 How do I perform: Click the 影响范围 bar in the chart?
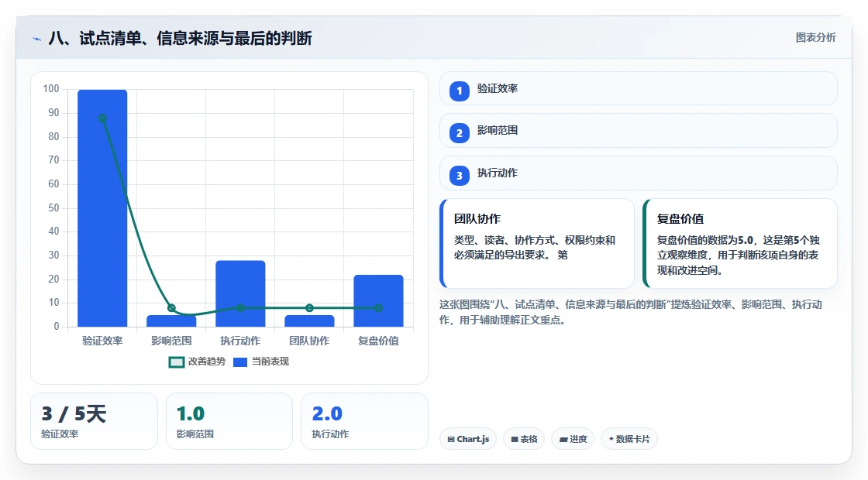coord(171,321)
